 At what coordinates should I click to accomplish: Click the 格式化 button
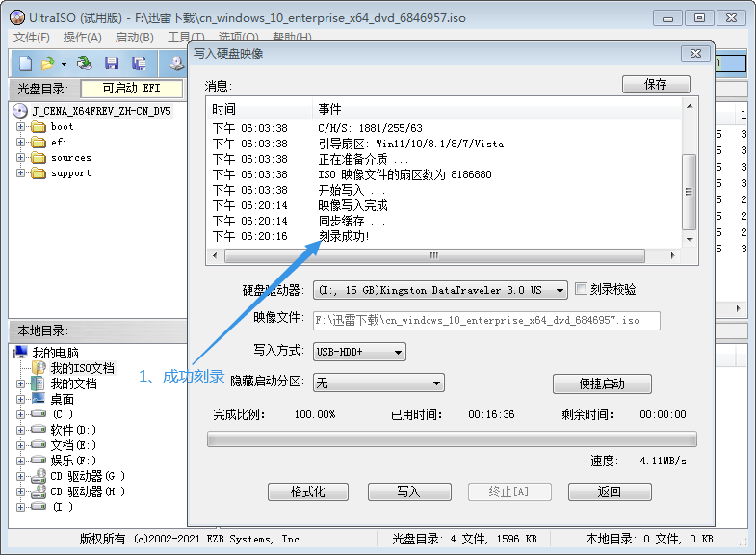(307, 491)
